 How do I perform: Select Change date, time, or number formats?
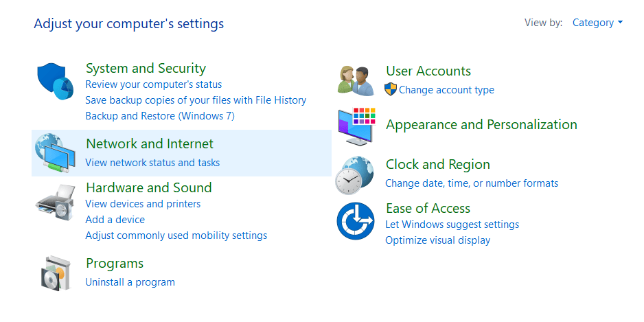click(x=472, y=183)
